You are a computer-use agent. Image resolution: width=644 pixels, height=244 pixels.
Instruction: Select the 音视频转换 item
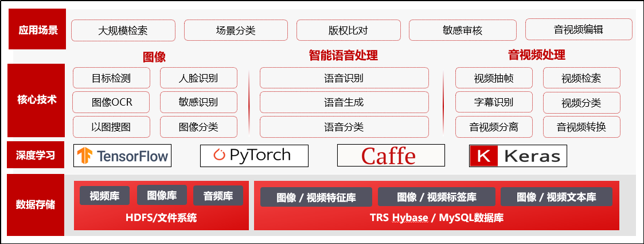point(581,127)
